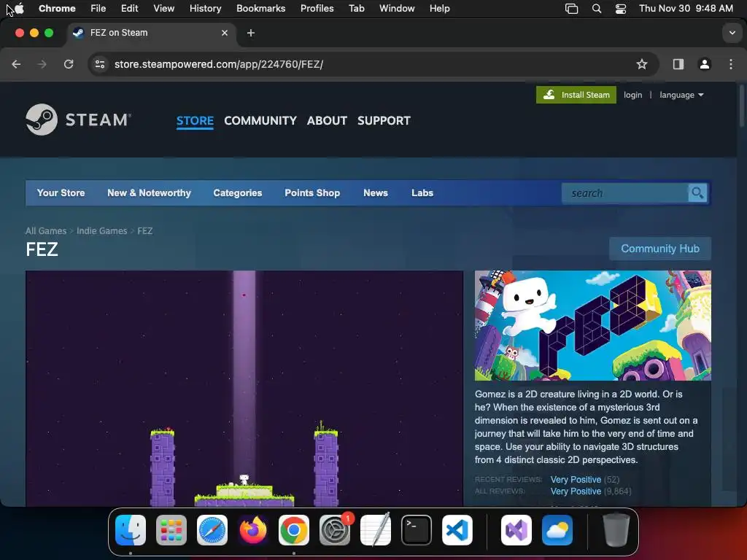
Task: Open TextEdit from the dock
Action: click(x=376, y=530)
